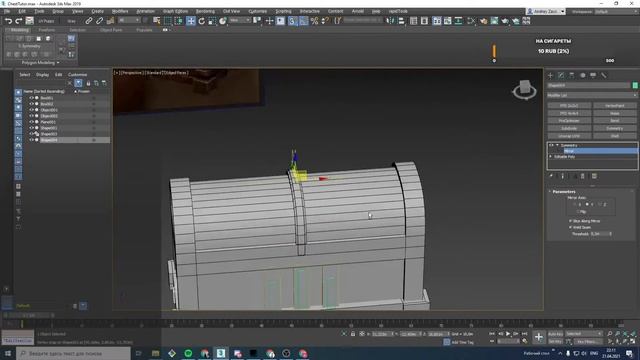Toggle the Flip checkbox
This screenshot has height=360, width=640.
tap(578, 211)
